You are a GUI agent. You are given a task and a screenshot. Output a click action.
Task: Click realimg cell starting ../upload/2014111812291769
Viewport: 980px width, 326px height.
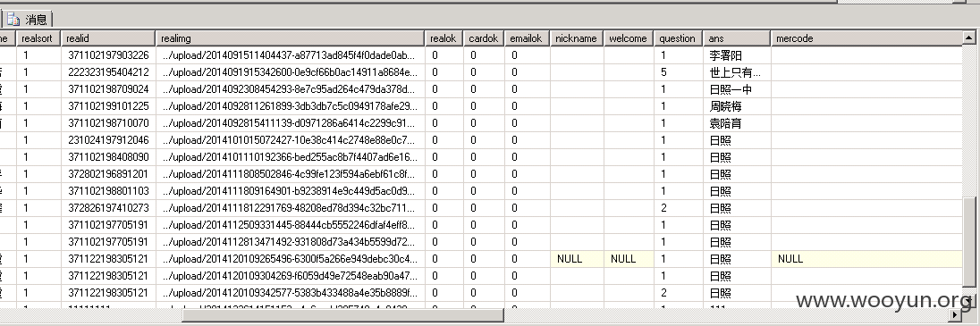[x=290, y=208]
